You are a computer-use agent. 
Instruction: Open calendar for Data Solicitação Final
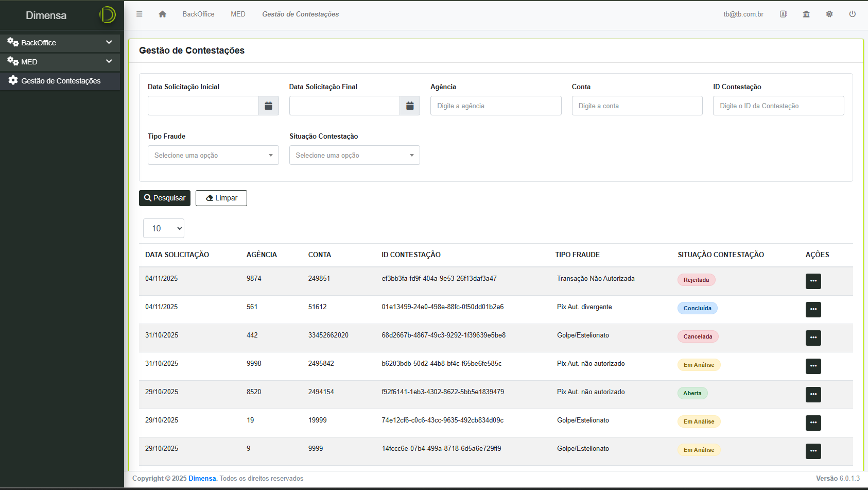(410, 106)
